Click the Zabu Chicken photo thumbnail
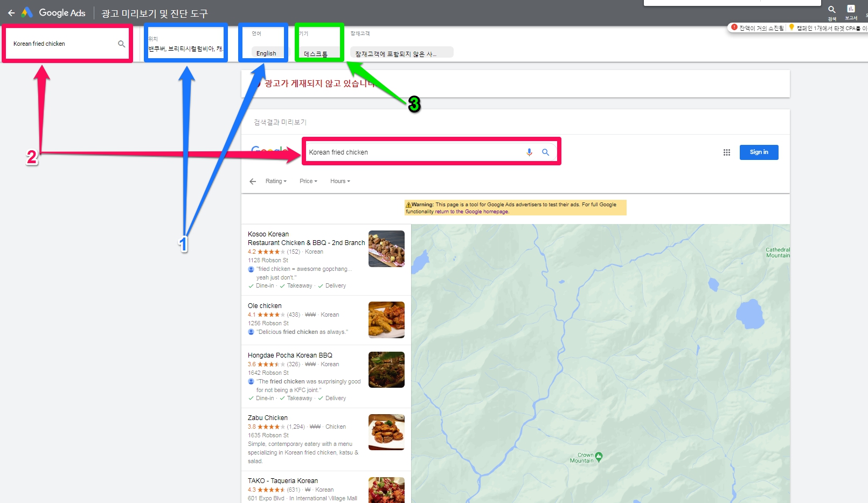 386,432
